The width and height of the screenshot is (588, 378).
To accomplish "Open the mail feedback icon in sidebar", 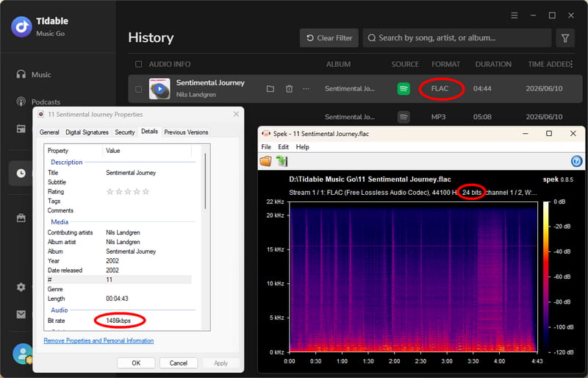I will (21, 314).
